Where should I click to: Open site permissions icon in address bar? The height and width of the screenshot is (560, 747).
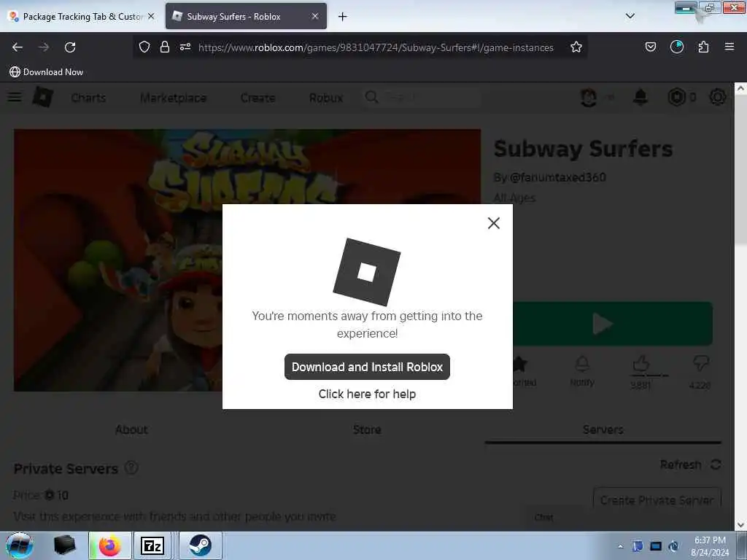(x=185, y=47)
